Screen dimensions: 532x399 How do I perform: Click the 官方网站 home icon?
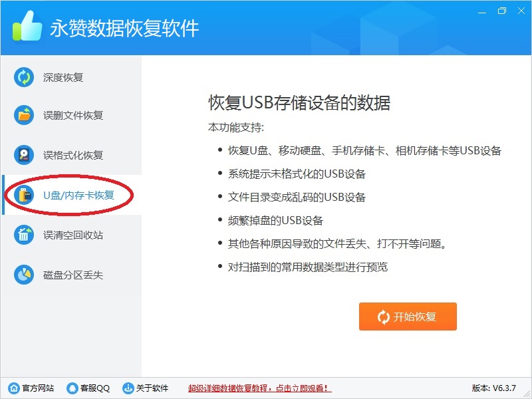(x=14, y=388)
